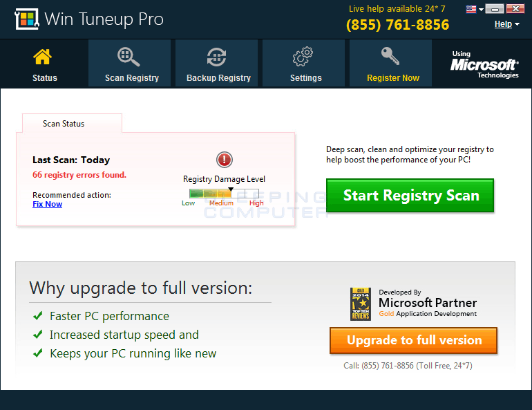The width and height of the screenshot is (532, 410).
Task: Open the Scan Registry tab label
Action: coord(132,78)
